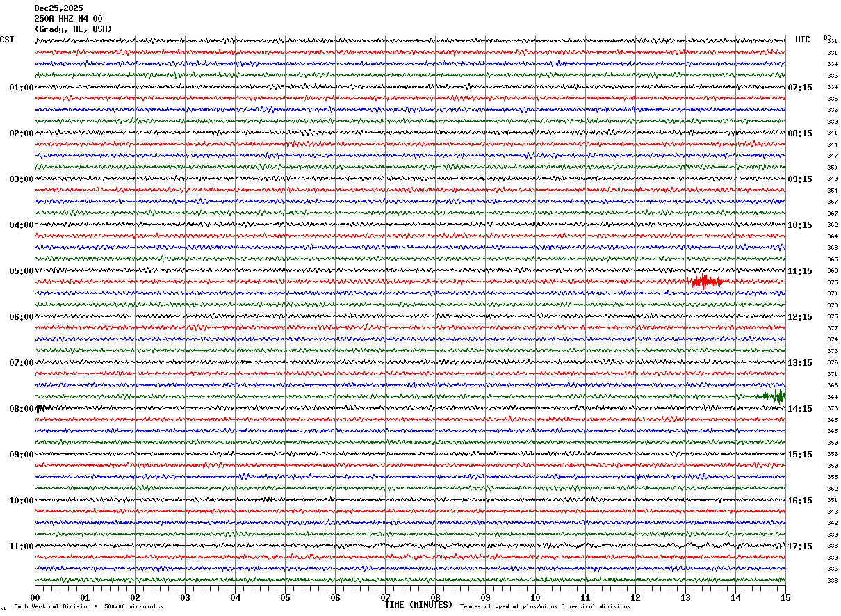The image size is (841, 616).
Task: Click the 13:15 UTC time label
Action: click(800, 363)
